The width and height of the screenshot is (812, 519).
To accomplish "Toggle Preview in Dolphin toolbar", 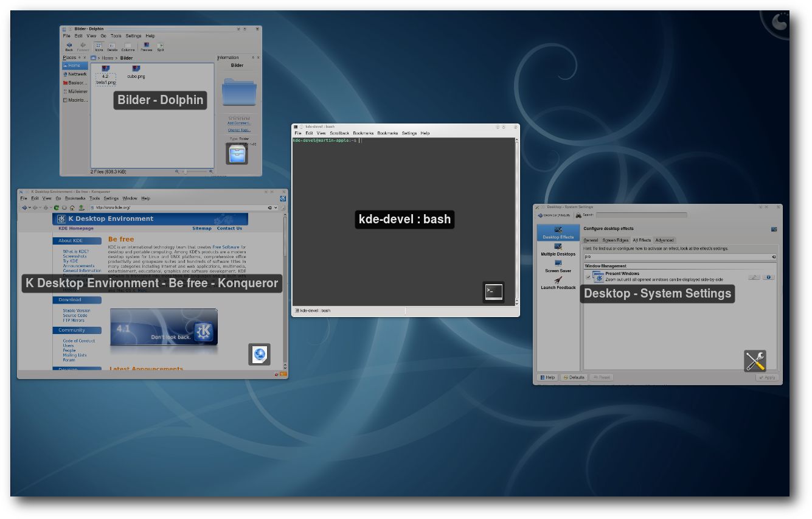I will tap(147, 46).
